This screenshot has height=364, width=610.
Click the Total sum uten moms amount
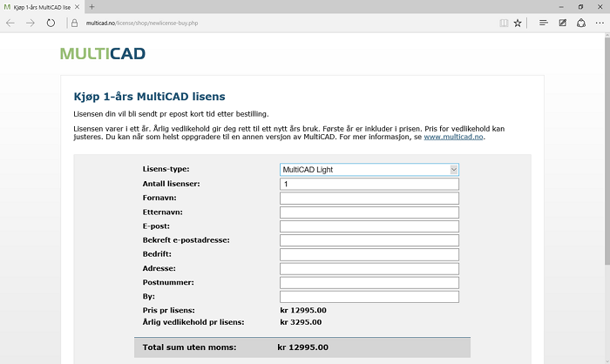[x=302, y=347]
